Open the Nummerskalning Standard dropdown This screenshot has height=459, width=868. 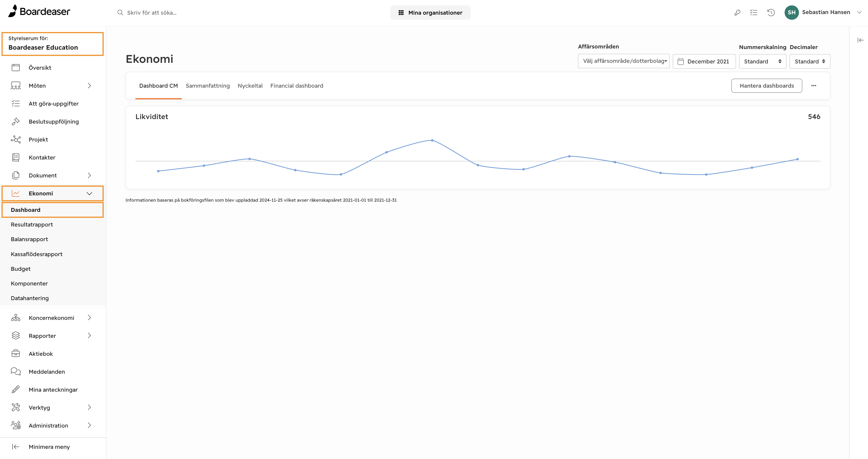tap(762, 61)
